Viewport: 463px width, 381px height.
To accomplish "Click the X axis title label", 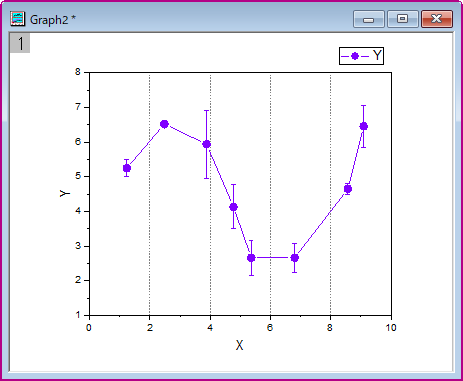I will [x=239, y=345].
